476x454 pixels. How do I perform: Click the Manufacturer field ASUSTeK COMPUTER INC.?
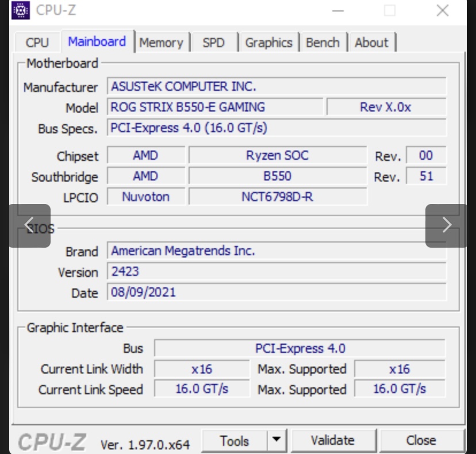pos(277,87)
